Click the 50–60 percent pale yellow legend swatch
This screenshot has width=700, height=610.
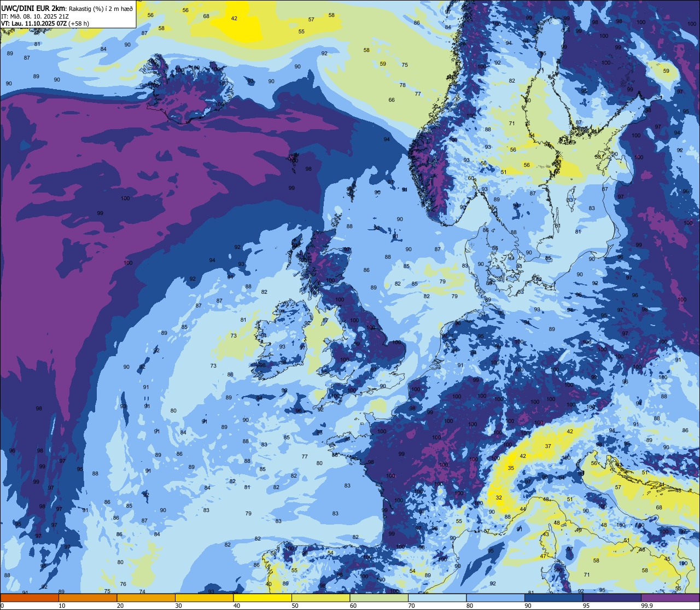tap(320, 597)
